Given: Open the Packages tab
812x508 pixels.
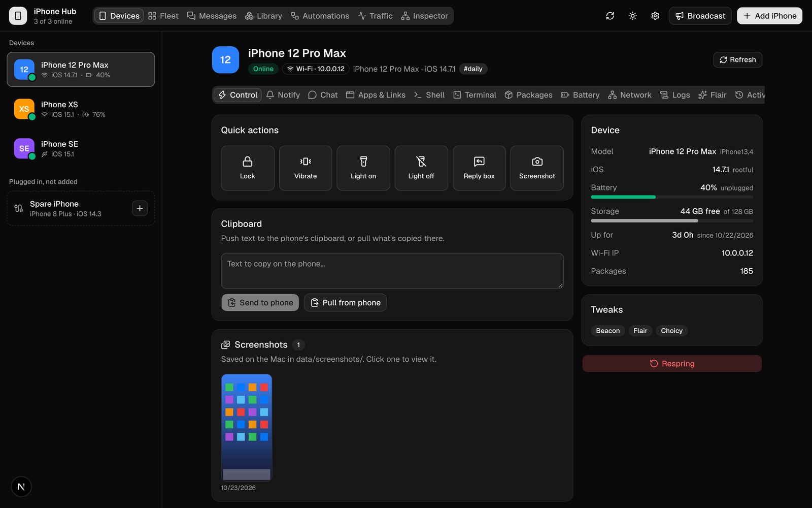Looking at the screenshot, I should pos(529,95).
